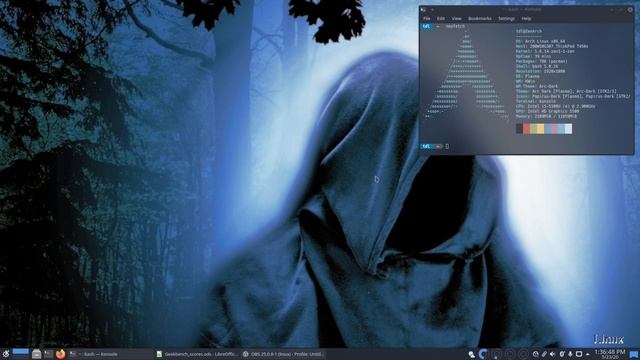
Task: Open the Edit menu in Konsole
Action: tap(441, 18)
